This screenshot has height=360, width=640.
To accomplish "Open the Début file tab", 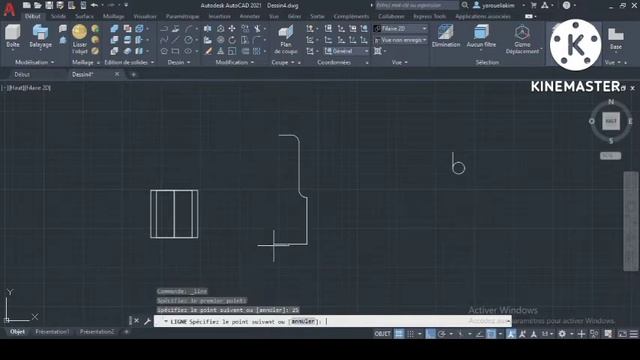I will click(x=22, y=74).
